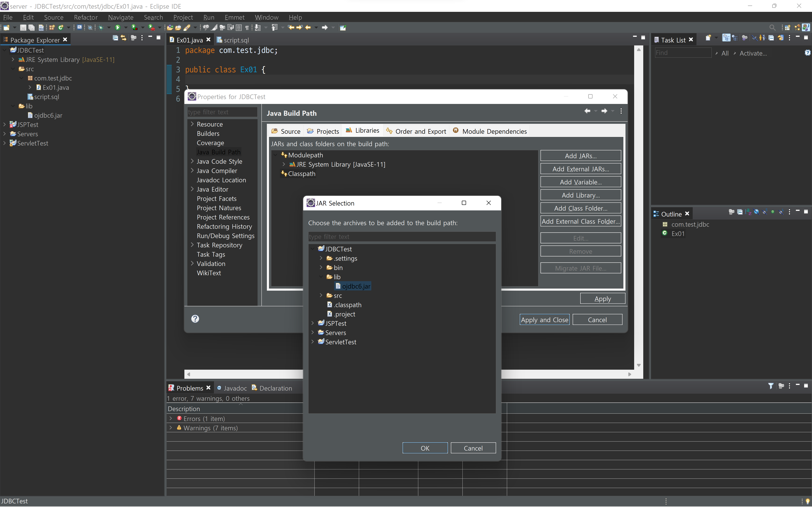
Task: Toggle Link with Editor in Package Explorer
Action: [x=123, y=38]
